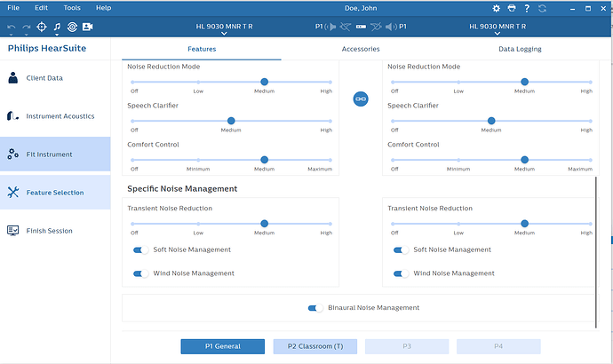Go to Client Data section
This screenshot has width=613, height=364.
(55, 78)
